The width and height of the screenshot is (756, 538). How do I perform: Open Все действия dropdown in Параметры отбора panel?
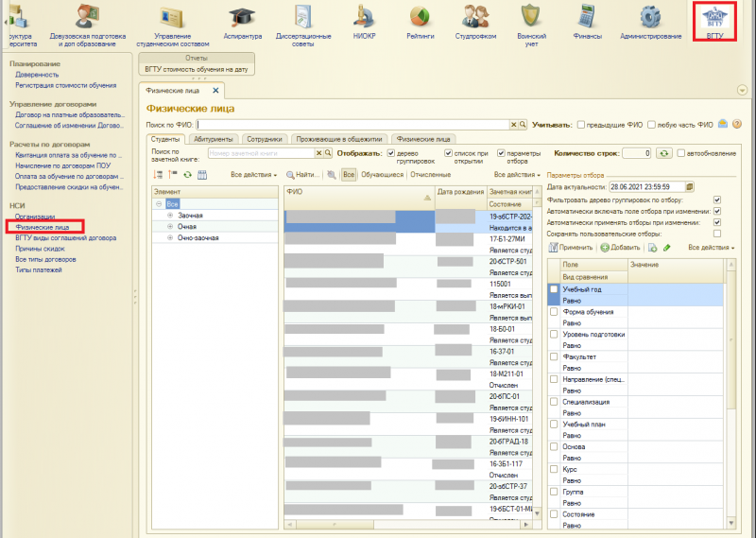pos(712,248)
